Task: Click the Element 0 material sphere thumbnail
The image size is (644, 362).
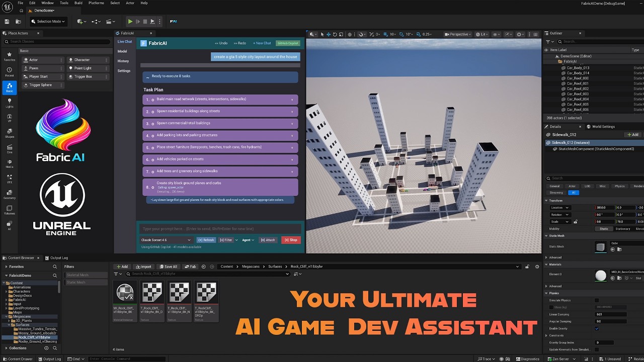Action: pyautogui.click(x=601, y=275)
